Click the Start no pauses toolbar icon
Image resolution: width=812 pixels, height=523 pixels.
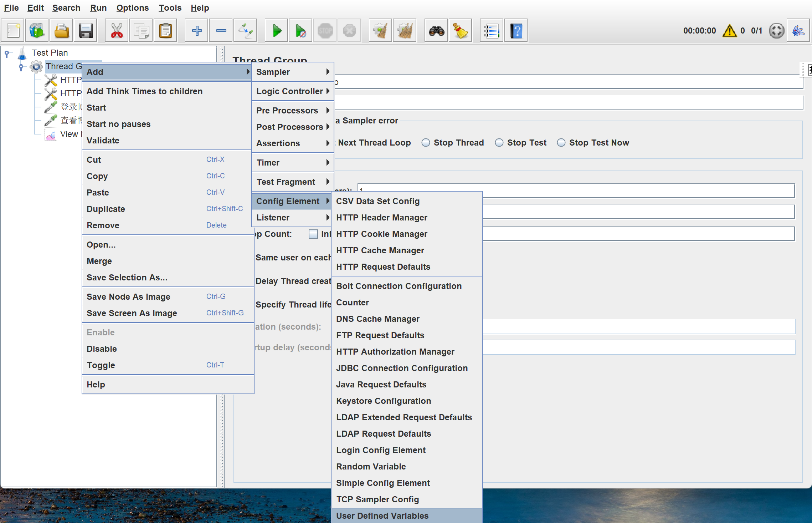pyautogui.click(x=300, y=31)
